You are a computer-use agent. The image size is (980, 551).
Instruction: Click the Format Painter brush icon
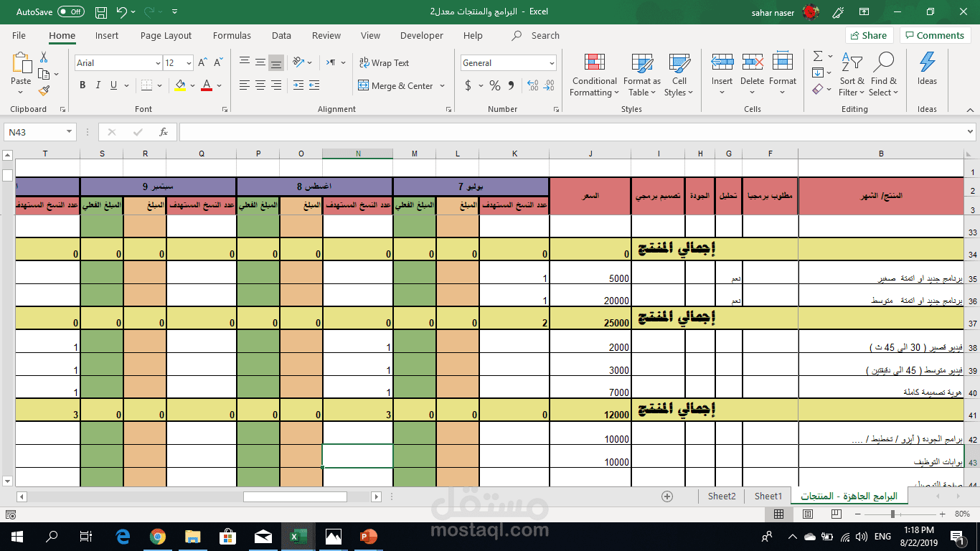[44, 90]
